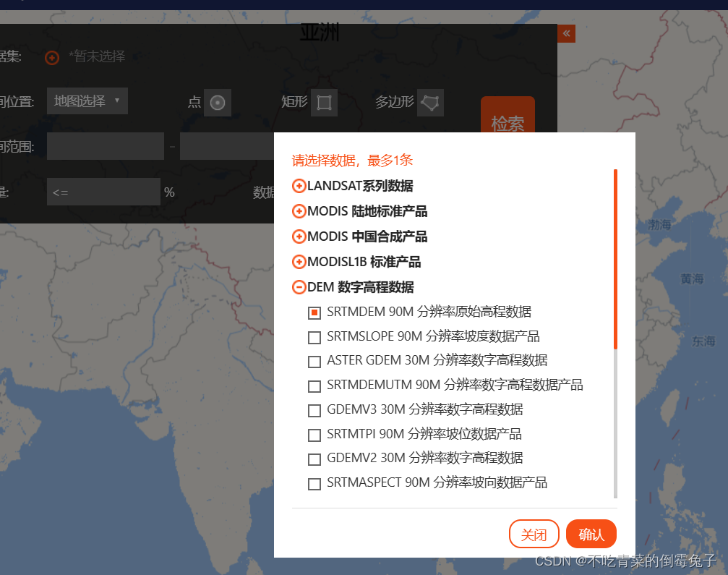The image size is (728, 575).
Task: Check the SRTMASPECT 90M 坡向数据产品 checkbox
Action: (x=314, y=483)
